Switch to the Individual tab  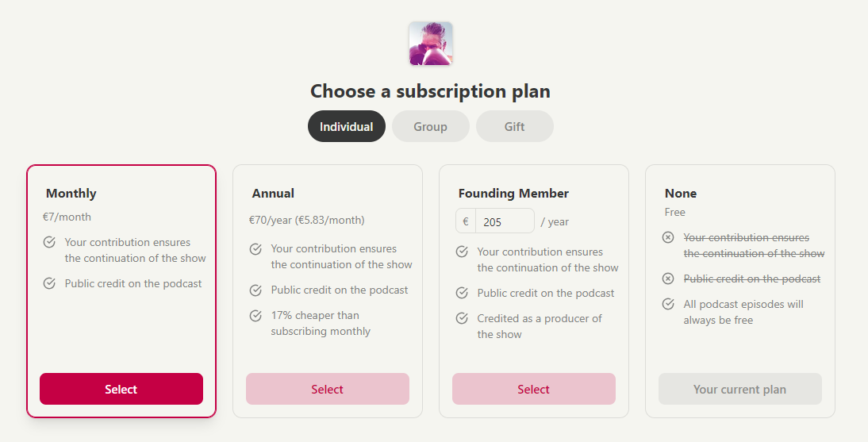coord(347,126)
